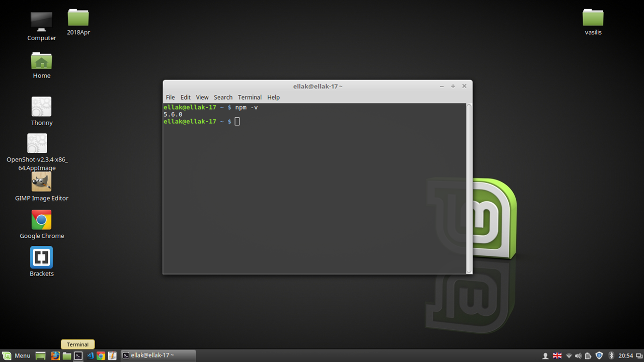Open the terminal Search menu
This screenshot has height=362, width=644.
click(x=223, y=97)
